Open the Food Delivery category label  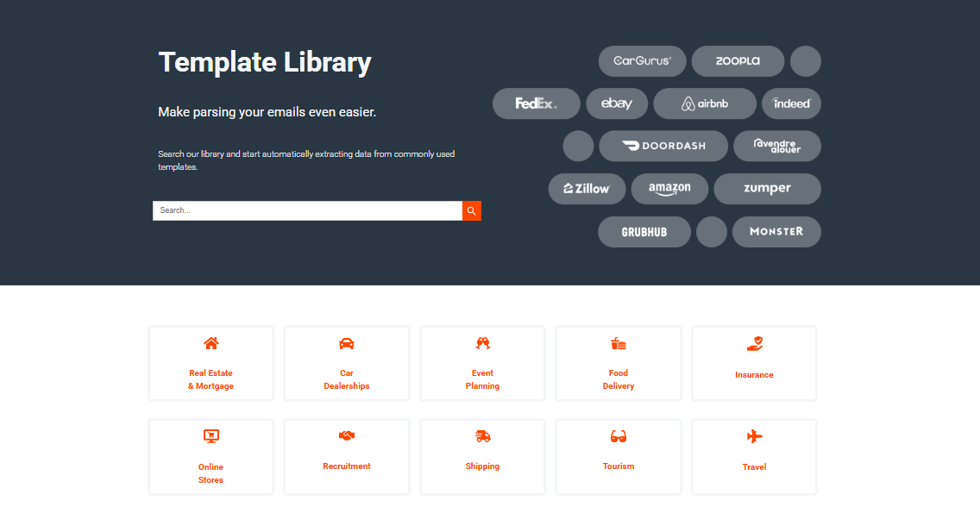tap(619, 379)
